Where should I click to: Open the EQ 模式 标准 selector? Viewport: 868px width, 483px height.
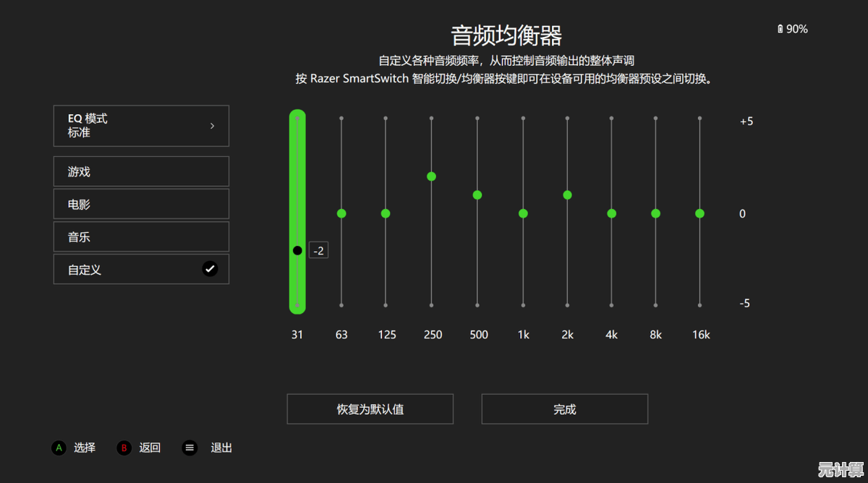[x=141, y=126]
